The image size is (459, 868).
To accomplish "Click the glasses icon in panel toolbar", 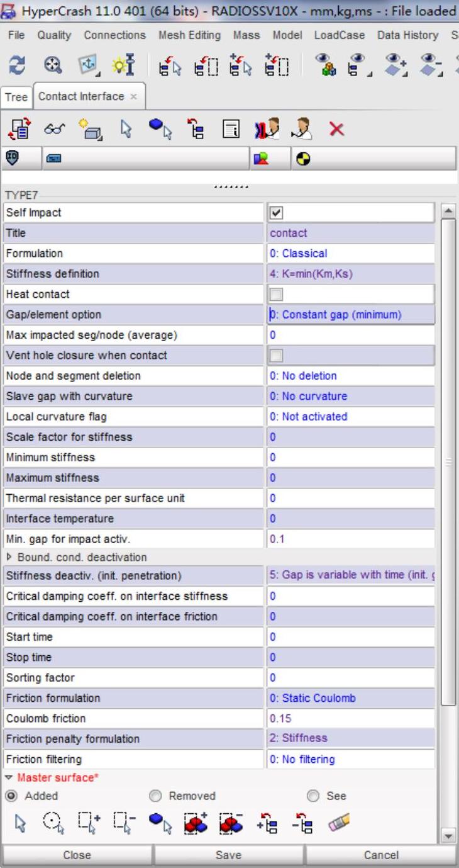I will tap(51, 129).
